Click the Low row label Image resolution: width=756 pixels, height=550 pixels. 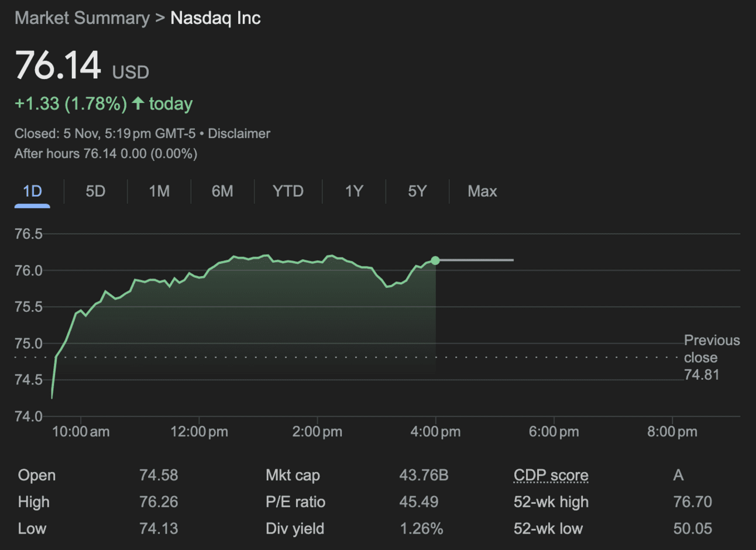coord(32,529)
